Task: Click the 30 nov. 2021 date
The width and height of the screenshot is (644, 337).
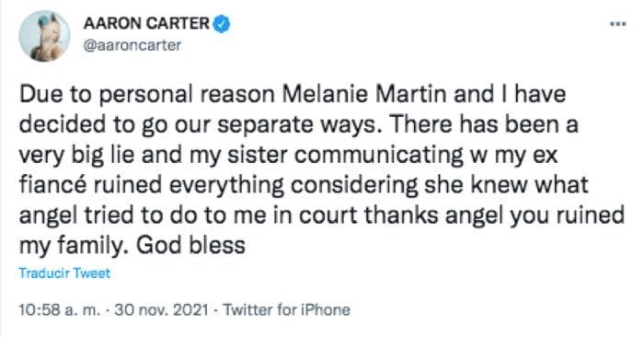Action: (161, 309)
